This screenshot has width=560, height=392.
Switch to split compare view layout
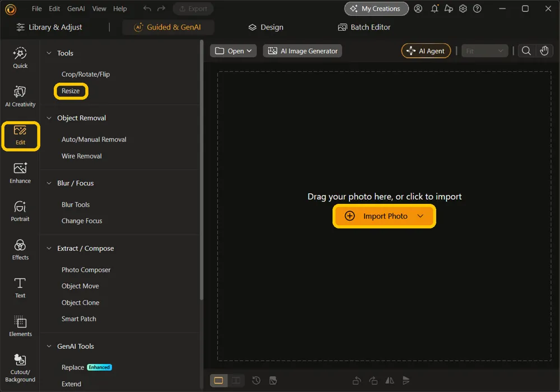(236, 381)
